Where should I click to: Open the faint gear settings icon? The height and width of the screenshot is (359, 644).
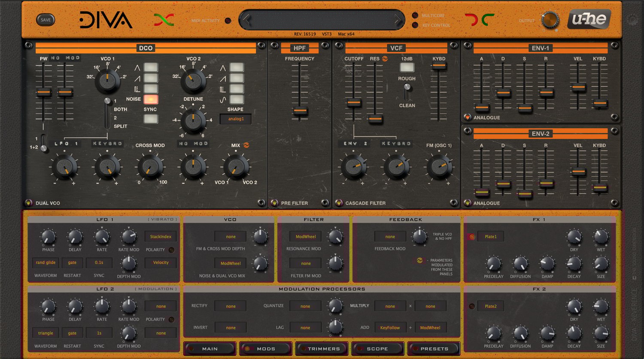click(x=632, y=19)
